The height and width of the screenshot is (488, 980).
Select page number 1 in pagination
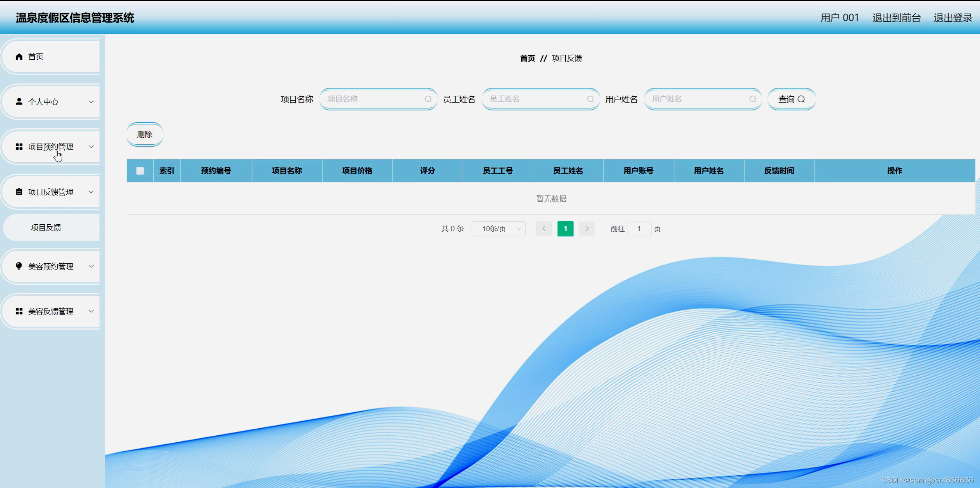[565, 229]
